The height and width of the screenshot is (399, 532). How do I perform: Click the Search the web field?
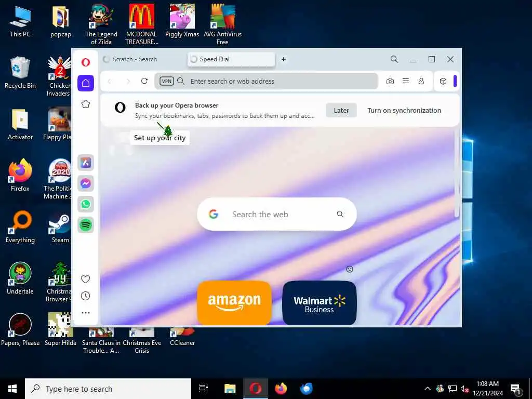(276, 214)
